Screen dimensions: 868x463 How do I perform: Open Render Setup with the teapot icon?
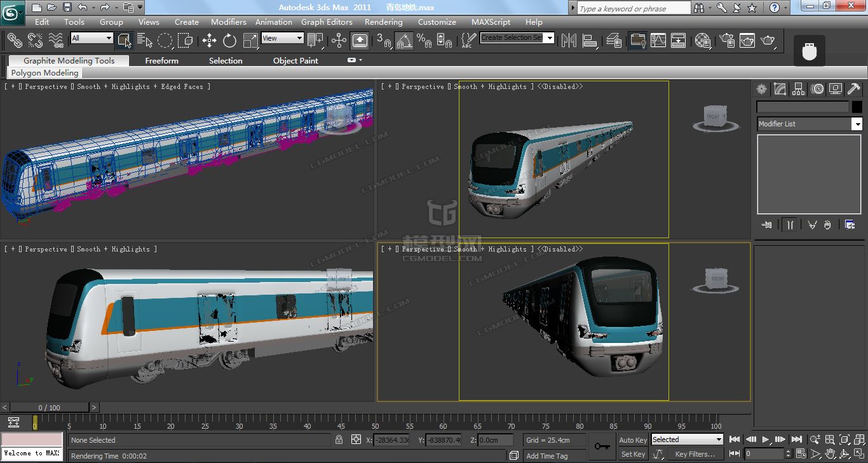pos(726,41)
